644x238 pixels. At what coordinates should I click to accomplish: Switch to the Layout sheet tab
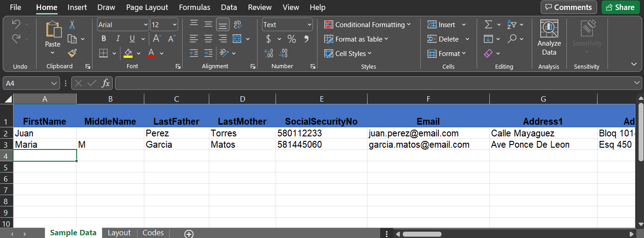pos(119,233)
